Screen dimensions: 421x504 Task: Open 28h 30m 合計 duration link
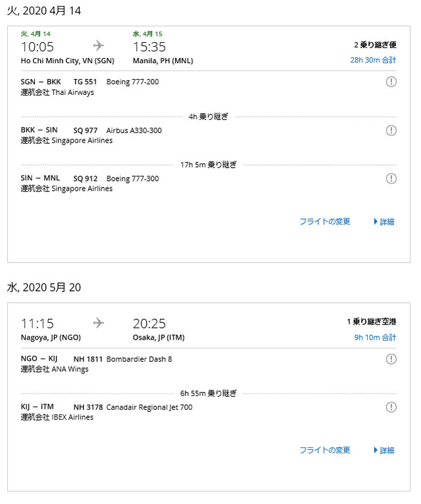coord(374,59)
